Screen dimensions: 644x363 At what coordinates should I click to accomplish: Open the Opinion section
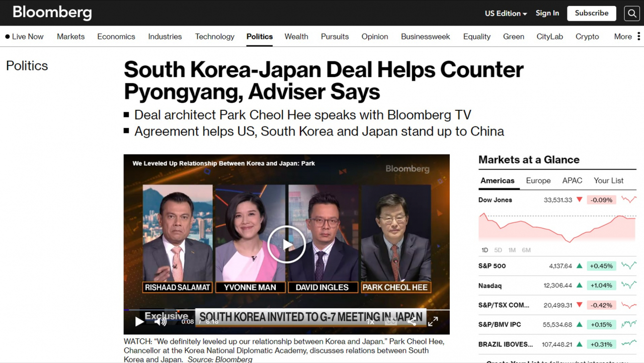(x=375, y=37)
